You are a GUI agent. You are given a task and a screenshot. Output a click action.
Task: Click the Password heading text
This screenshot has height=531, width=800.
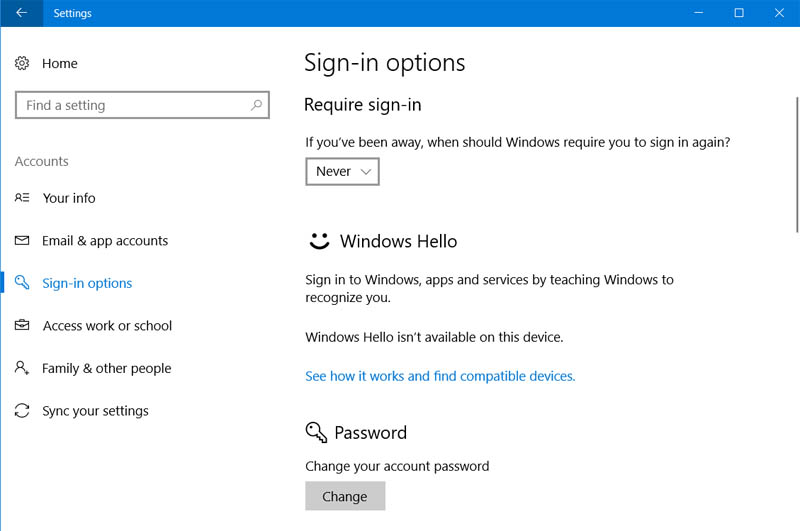pos(371,433)
